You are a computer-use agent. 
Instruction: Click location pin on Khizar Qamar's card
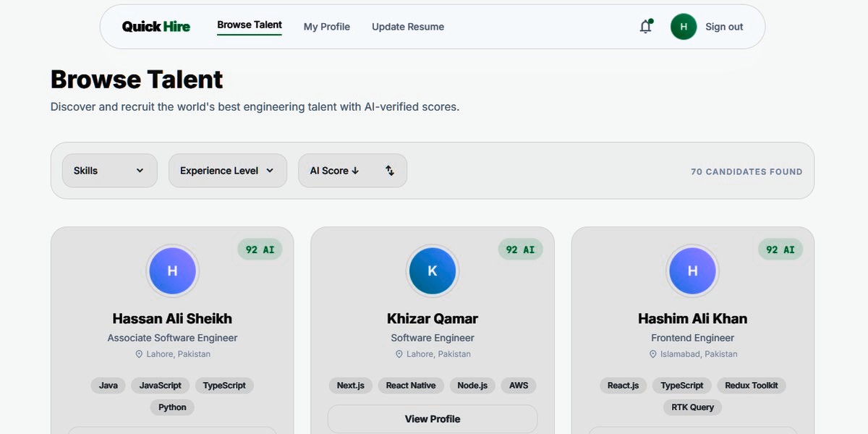click(399, 354)
